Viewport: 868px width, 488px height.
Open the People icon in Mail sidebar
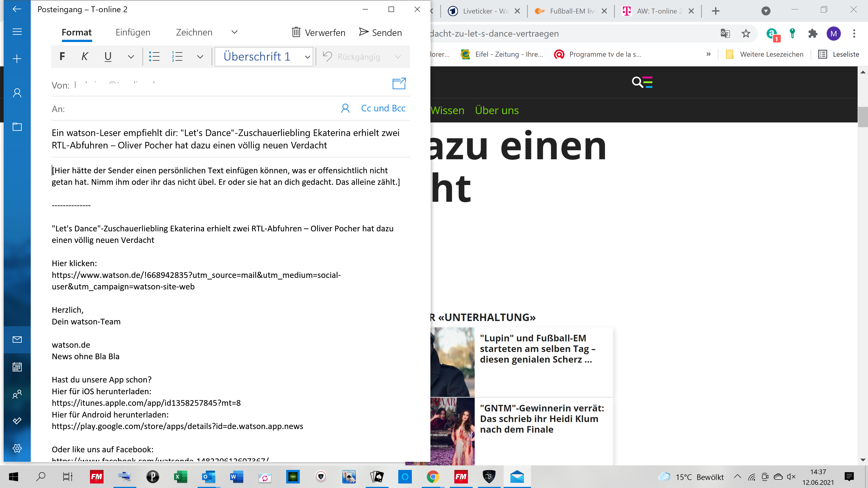17,394
